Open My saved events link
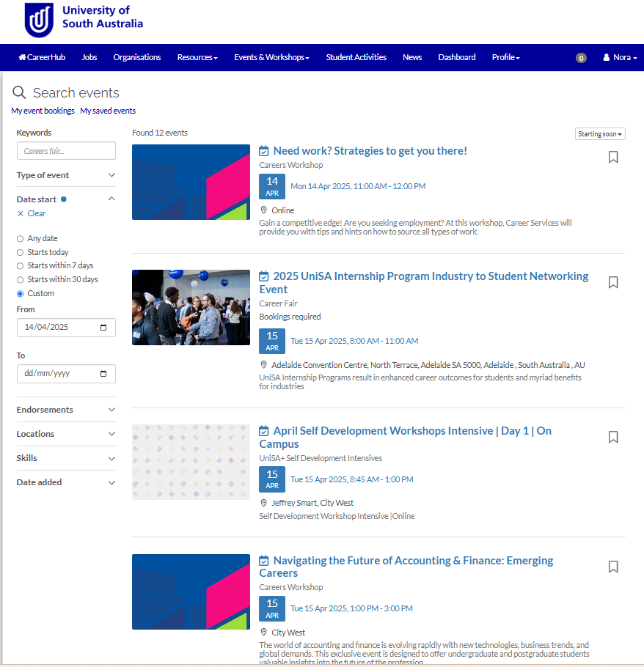 (x=108, y=111)
